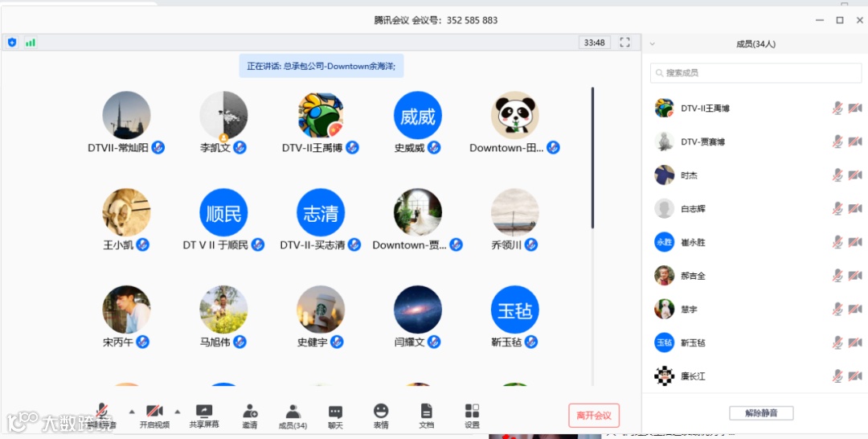The image size is (868, 439).
Task: Open the Settings (设置) grid icon
Action: pos(473,416)
